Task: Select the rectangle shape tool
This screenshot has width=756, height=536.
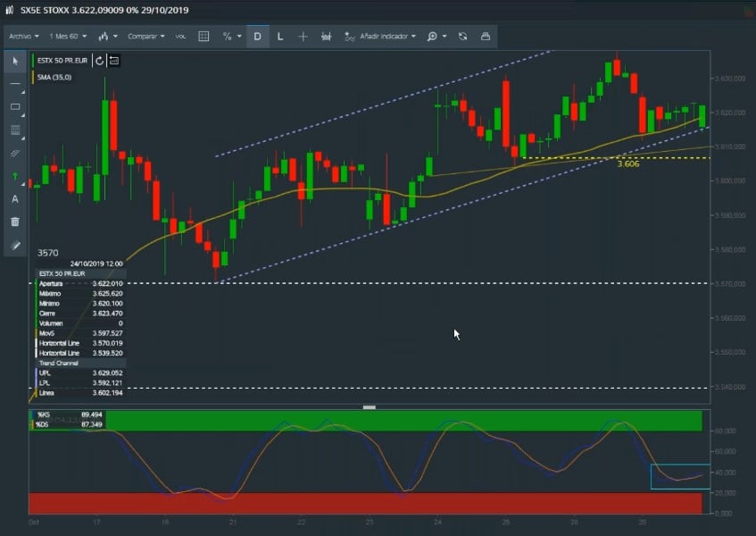Action: point(15,107)
